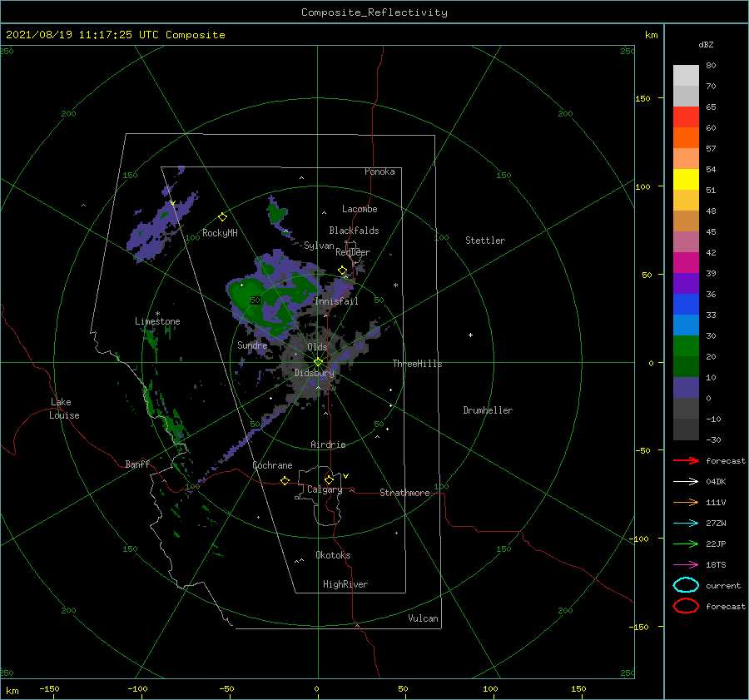Click the Ponoka city label
The height and width of the screenshot is (700, 749).
(x=379, y=171)
